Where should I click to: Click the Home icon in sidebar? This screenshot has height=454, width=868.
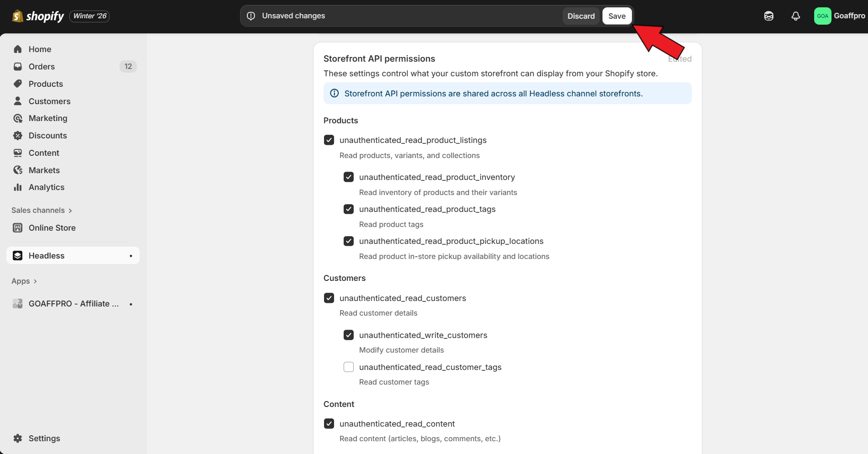[x=18, y=49]
